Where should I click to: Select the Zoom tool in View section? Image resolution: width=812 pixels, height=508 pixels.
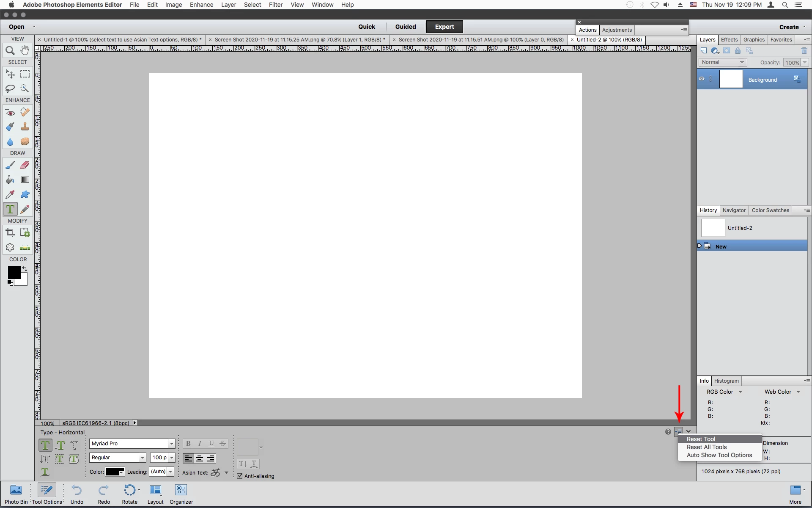click(x=10, y=51)
